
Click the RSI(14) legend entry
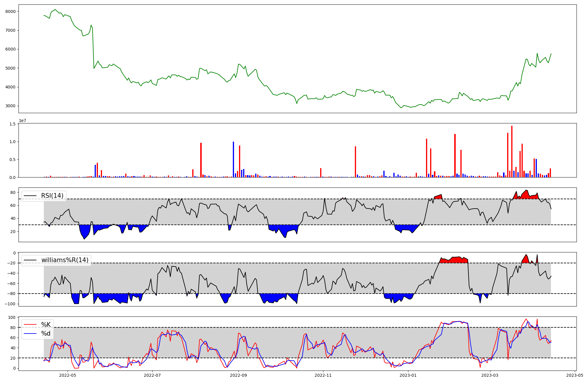(52, 196)
